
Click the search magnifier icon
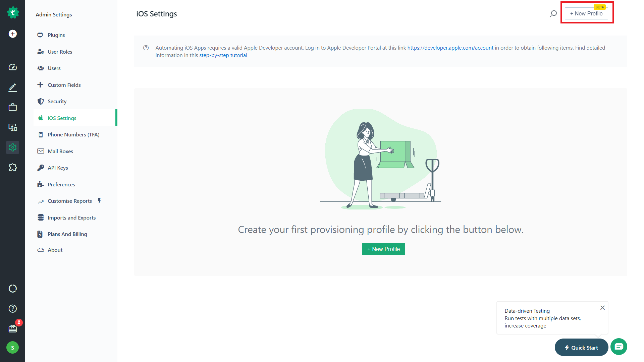[553, 14]
